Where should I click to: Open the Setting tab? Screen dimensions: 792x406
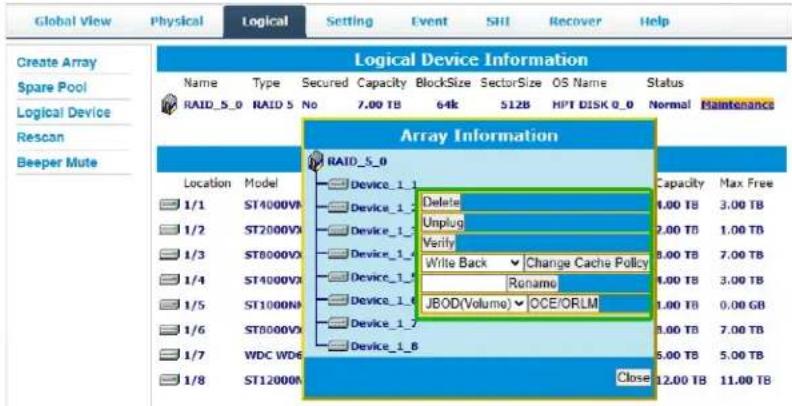(349, 22)
